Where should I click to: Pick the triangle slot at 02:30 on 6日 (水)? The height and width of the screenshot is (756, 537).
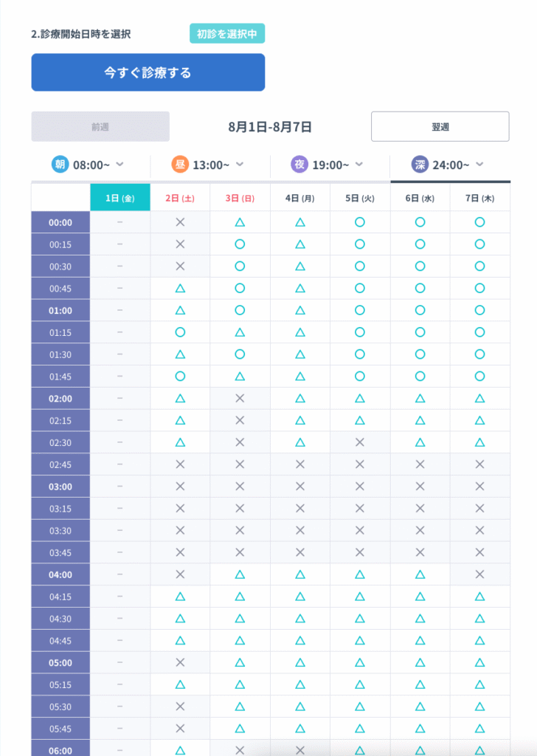click(x=420, y=442)
